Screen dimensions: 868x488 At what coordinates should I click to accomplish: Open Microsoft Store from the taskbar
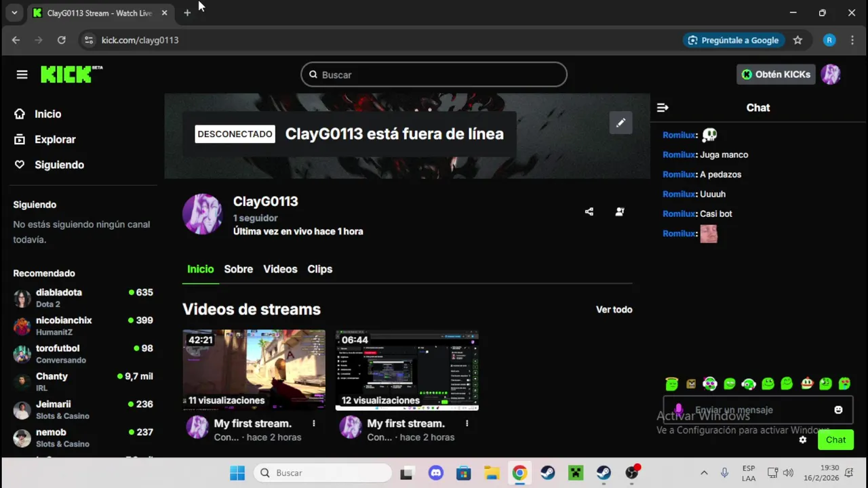463,473
